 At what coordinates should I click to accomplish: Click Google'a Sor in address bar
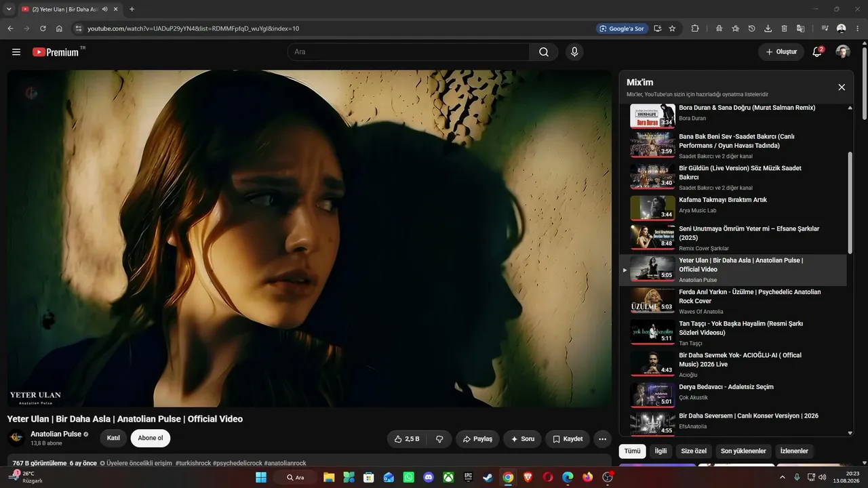(620, 28)
